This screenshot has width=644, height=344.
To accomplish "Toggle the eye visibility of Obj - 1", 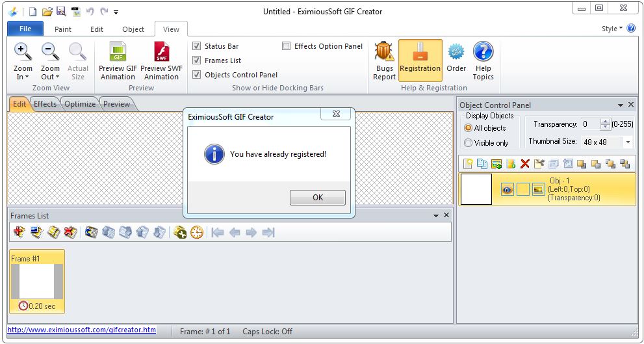I will pos(508,189).
